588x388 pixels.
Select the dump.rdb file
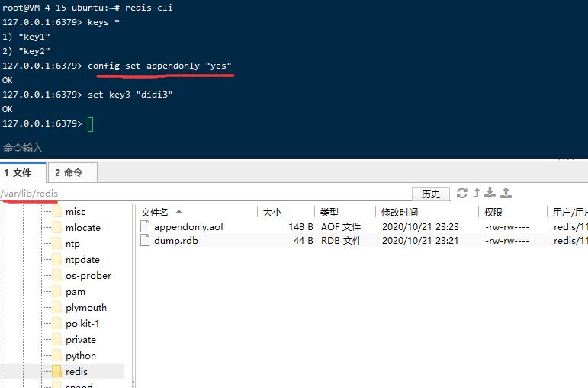point(176,241)
